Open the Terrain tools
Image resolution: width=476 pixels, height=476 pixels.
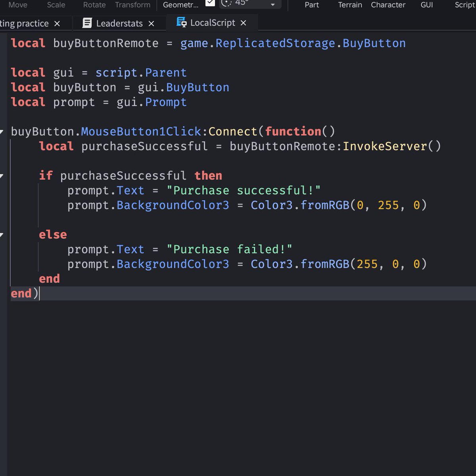pos(350,5)
